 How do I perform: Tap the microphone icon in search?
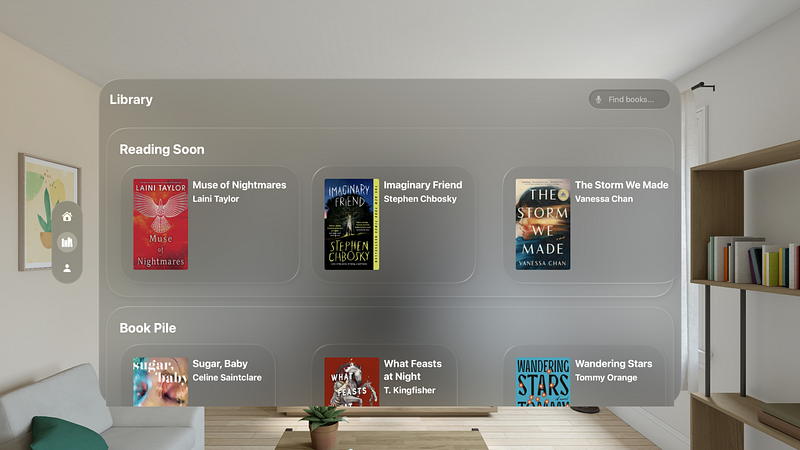click(598, 99)
